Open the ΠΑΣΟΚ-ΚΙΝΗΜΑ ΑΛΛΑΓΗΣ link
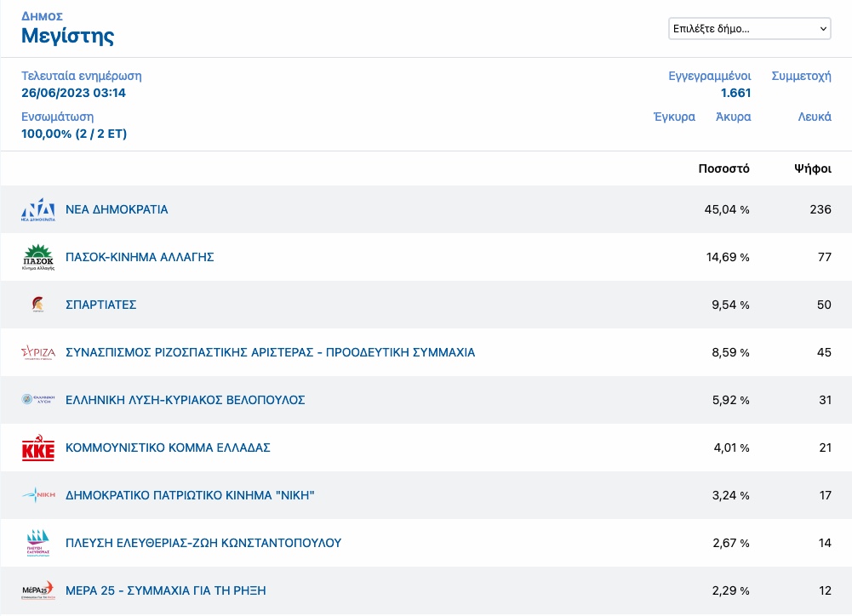Screen dimensions: 852x616 140,257
